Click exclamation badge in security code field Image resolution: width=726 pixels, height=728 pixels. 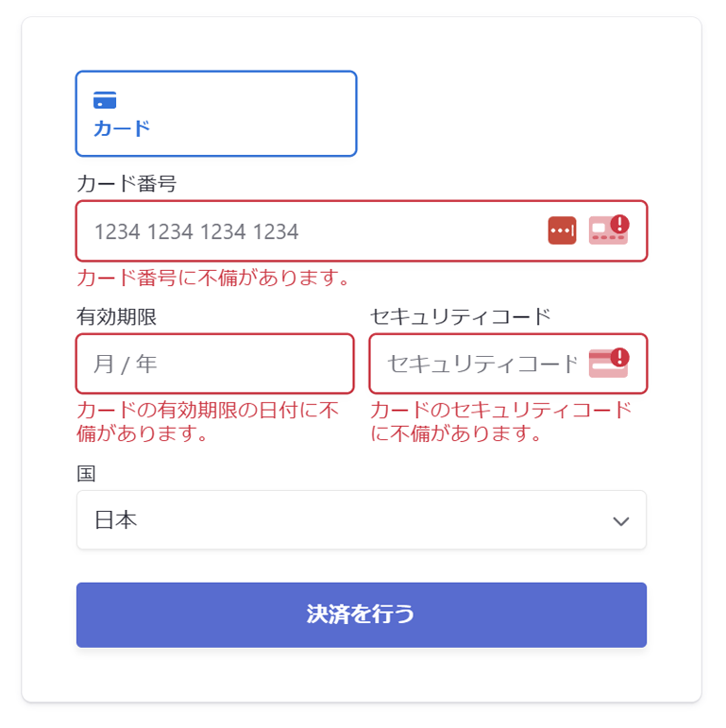pos(619,357)
